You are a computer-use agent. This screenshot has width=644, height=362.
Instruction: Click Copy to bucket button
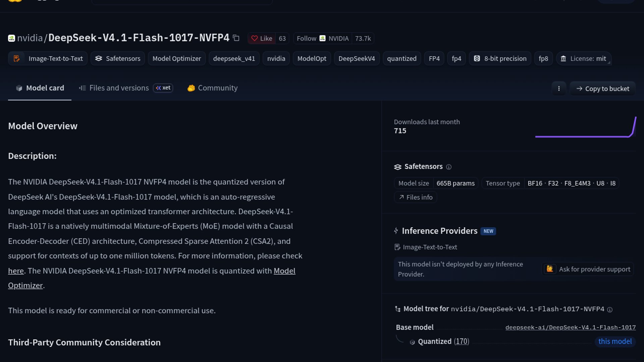pos(602,88)
